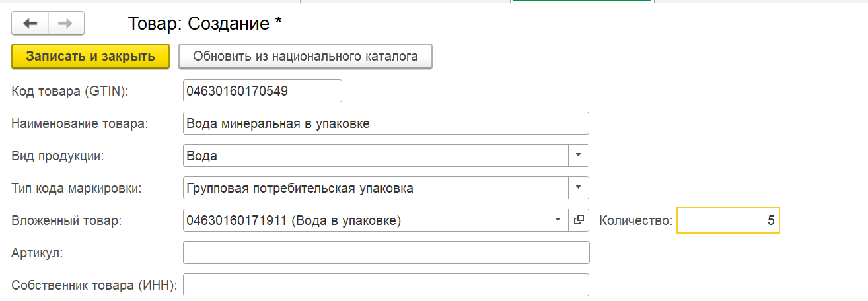
Task: Click the Вид продукции field containing Вода
Action: pyautogui.click(x=376, y=156)
